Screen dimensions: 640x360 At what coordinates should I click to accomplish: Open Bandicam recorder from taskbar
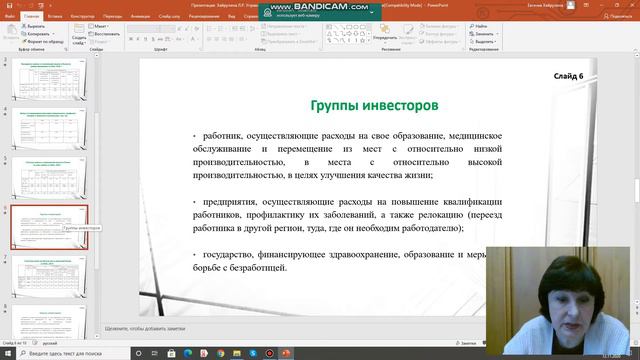(269, 353)
